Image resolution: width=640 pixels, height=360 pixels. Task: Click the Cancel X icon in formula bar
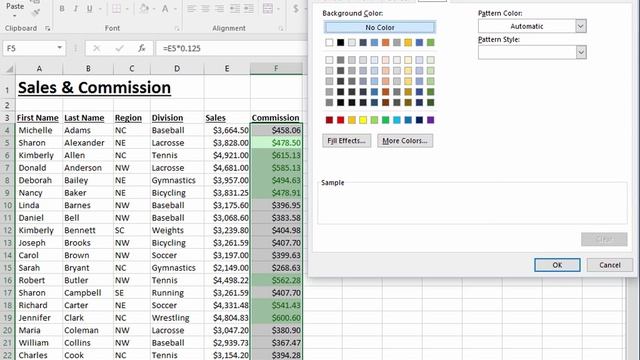pos(96,48)
